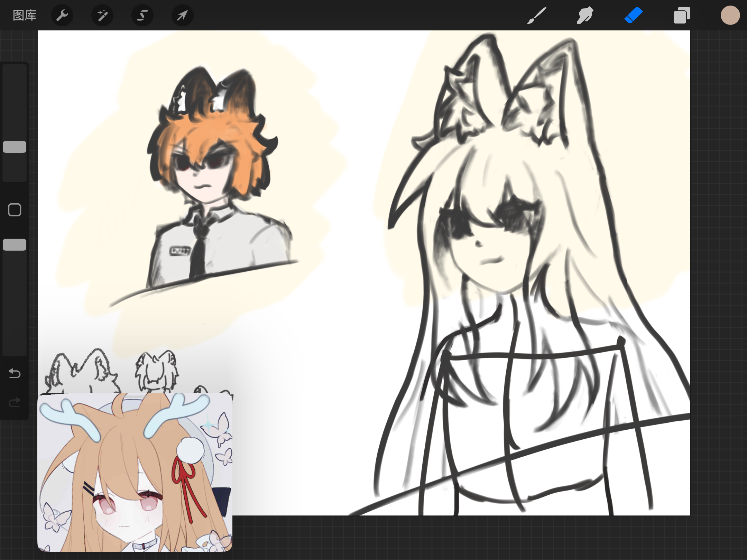Viewport: 747px width, 560px height.
Task: Select the Paint brush tool
Action: tap(537, 15)
